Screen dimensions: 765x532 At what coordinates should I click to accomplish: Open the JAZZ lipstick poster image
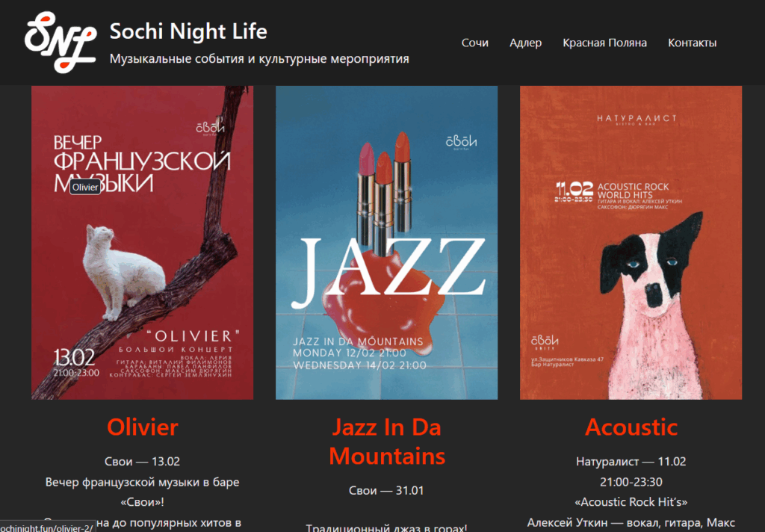[386, 243]
